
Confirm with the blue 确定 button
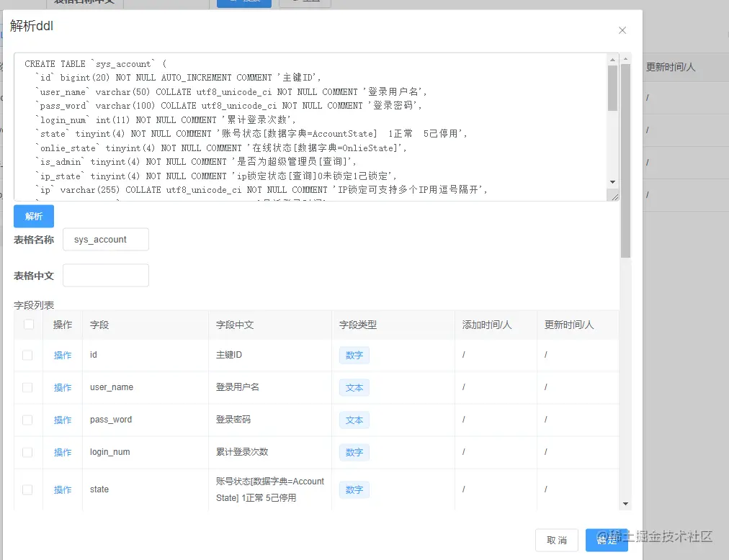point(607,540)
